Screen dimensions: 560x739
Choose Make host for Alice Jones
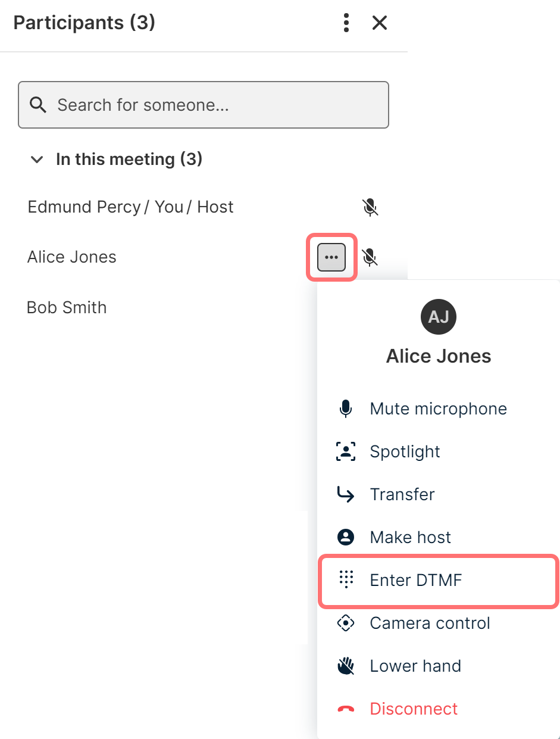(x=410, y=538)
